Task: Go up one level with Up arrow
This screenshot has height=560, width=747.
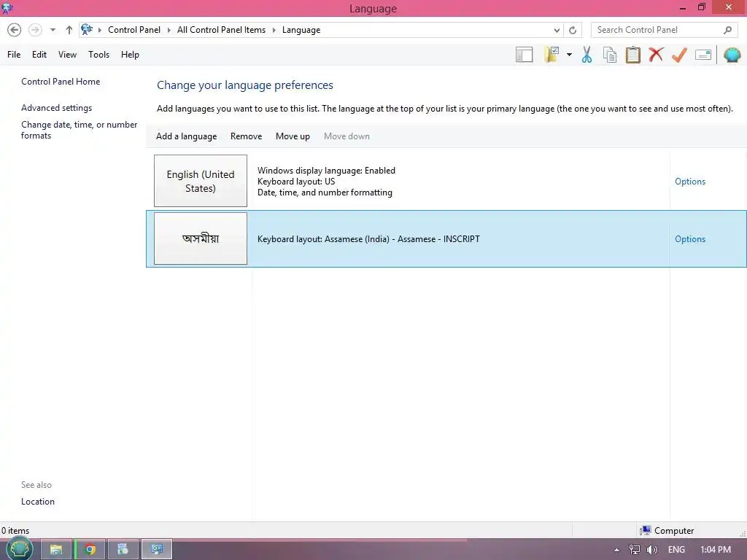Action: 69,30
